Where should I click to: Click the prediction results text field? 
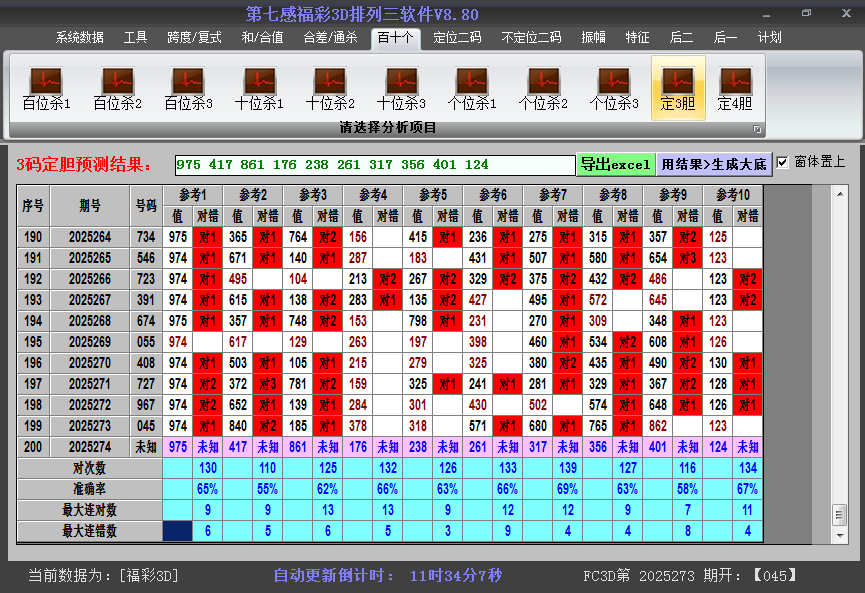tap(374, 165)
